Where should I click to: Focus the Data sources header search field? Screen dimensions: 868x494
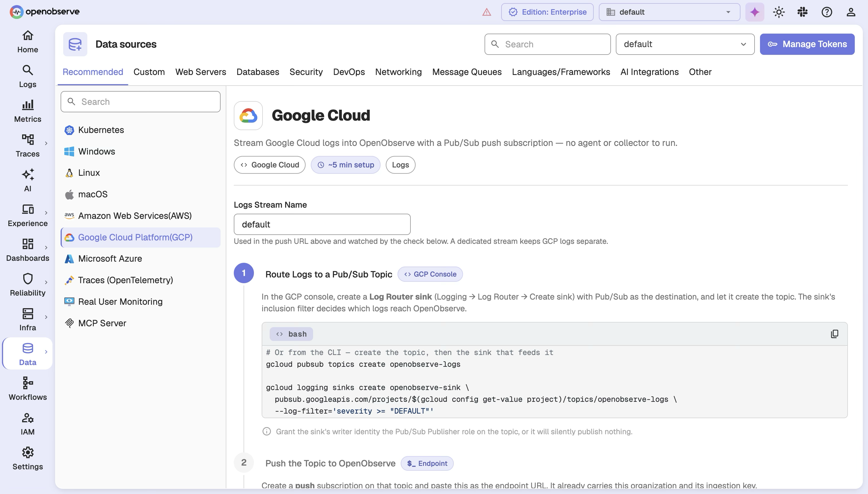pos(547,44)
